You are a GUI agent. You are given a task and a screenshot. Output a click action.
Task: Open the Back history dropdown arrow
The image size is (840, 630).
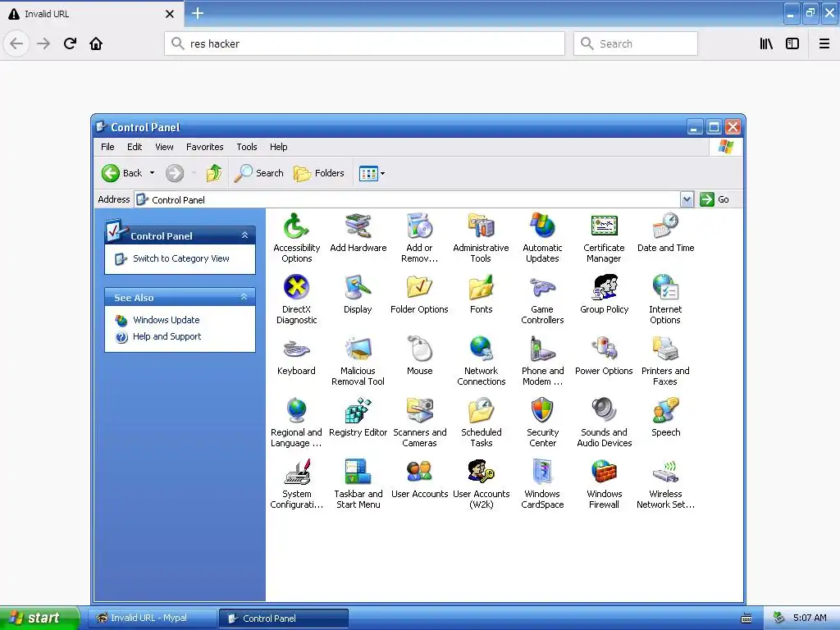point(152,173)
